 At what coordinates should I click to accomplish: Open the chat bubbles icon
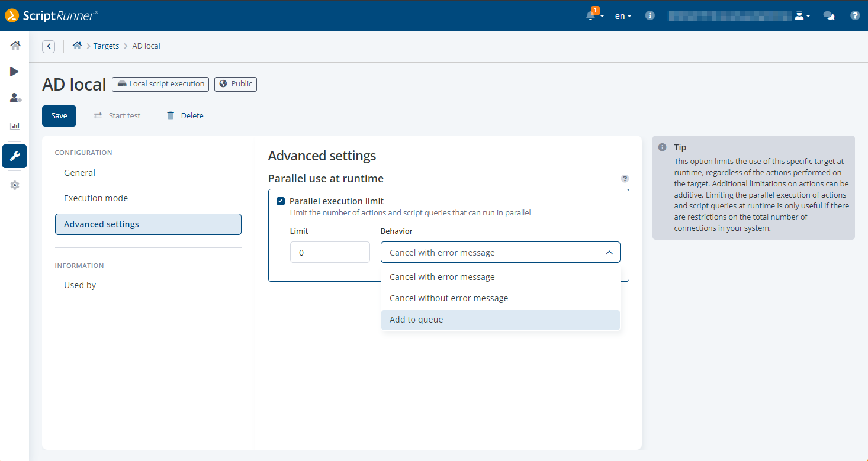829,16
